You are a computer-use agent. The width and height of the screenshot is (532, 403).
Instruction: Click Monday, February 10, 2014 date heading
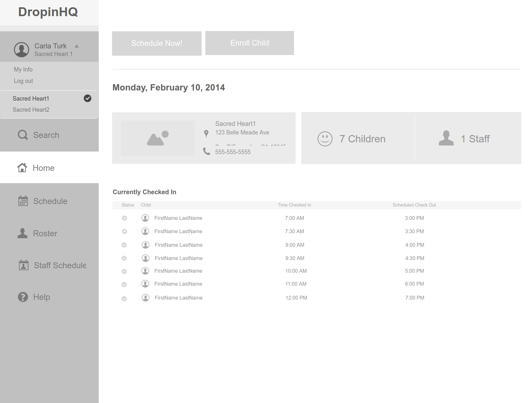pyautogui.click(x=169, y=88)
